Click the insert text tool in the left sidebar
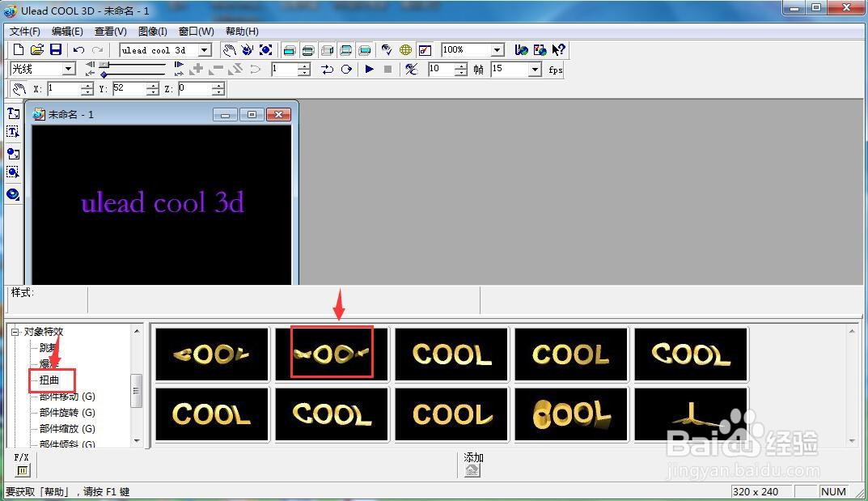The width and height of the screenshot is (868, 501). pos(13,113)
